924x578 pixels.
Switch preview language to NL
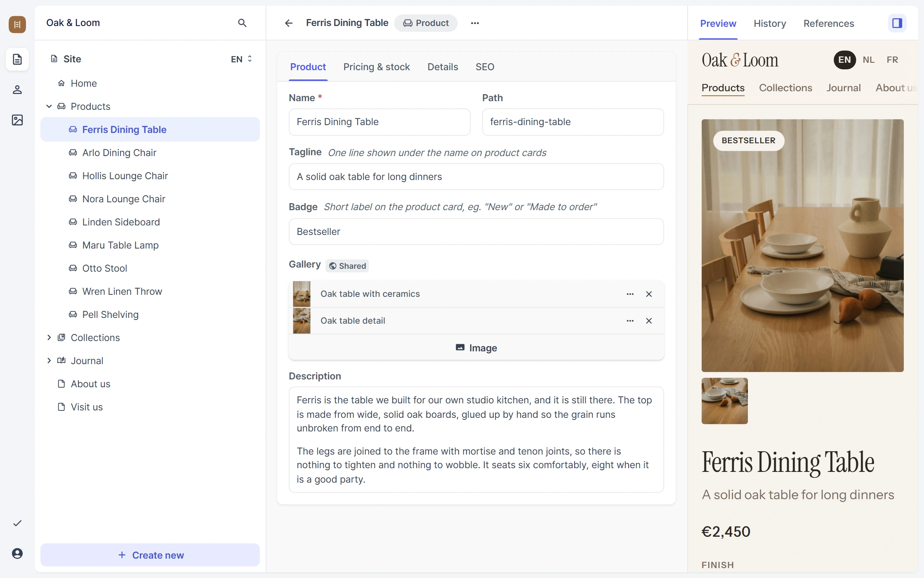(x=868, y=60)
